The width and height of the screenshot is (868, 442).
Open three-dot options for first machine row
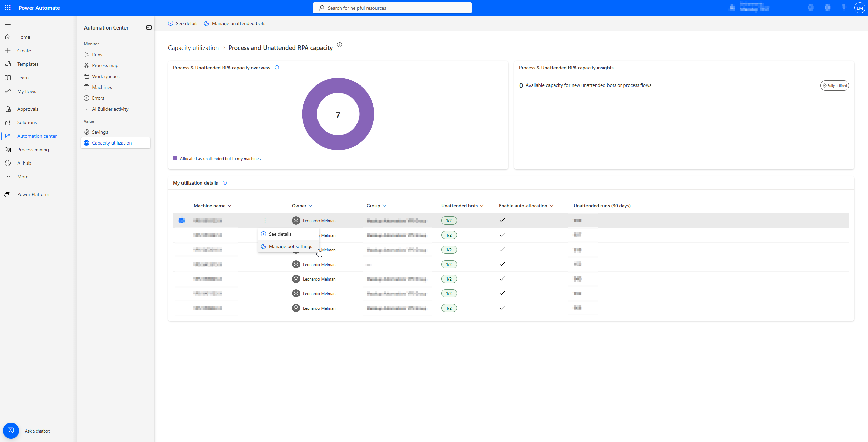(x=265, y=220)
